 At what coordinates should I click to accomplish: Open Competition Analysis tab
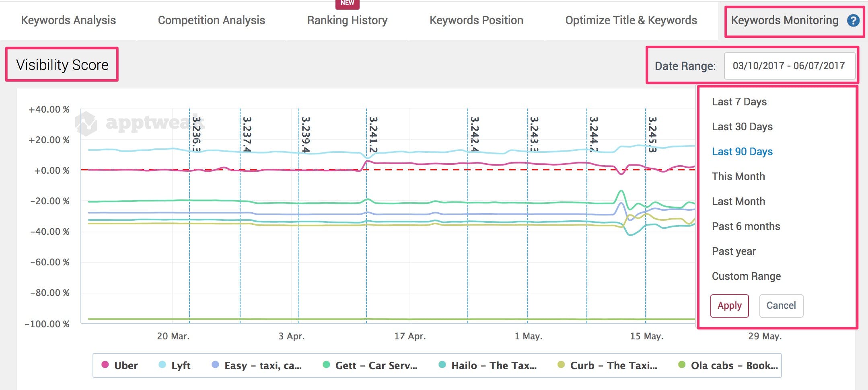[x=211, y=21]
